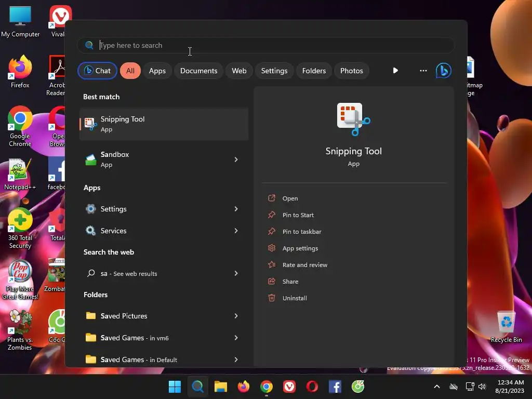532x399 pixels.
Task: Select the Recycle Bin on the desktop
Action: click(506, 327)
